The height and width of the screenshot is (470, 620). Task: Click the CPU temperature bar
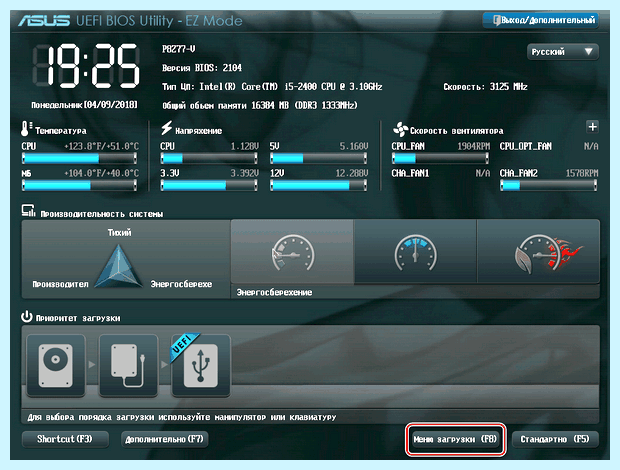pyautogui.click(x=79, y=159)
